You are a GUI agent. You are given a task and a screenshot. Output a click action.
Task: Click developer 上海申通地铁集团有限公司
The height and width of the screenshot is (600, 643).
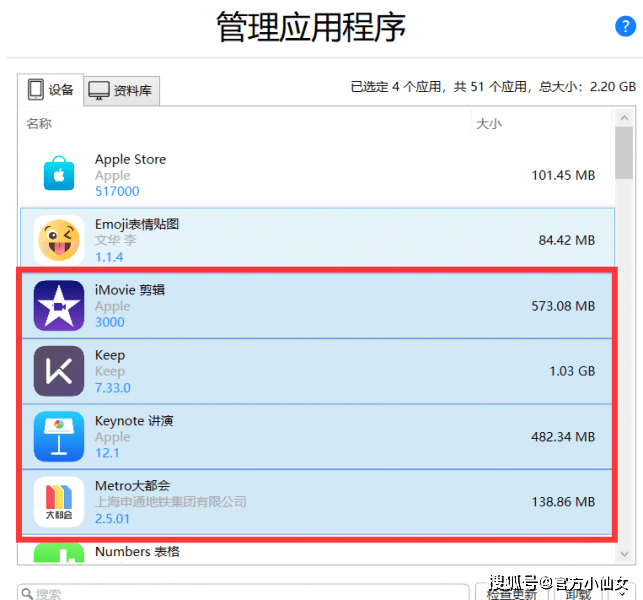171,502
